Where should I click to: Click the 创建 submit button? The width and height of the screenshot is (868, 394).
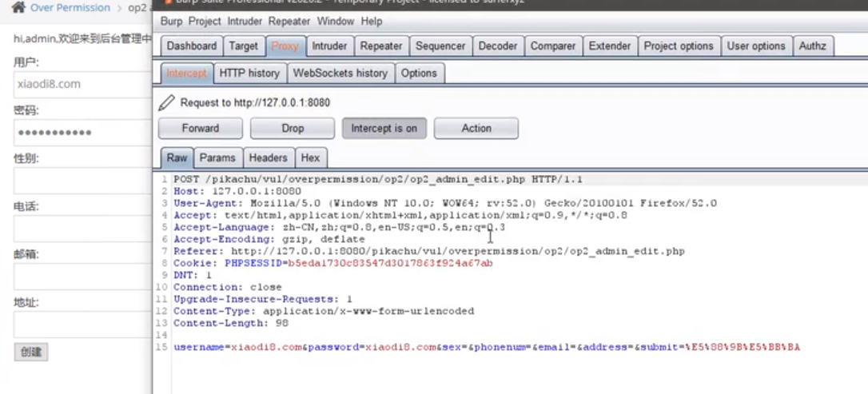(x=31, y=352)
